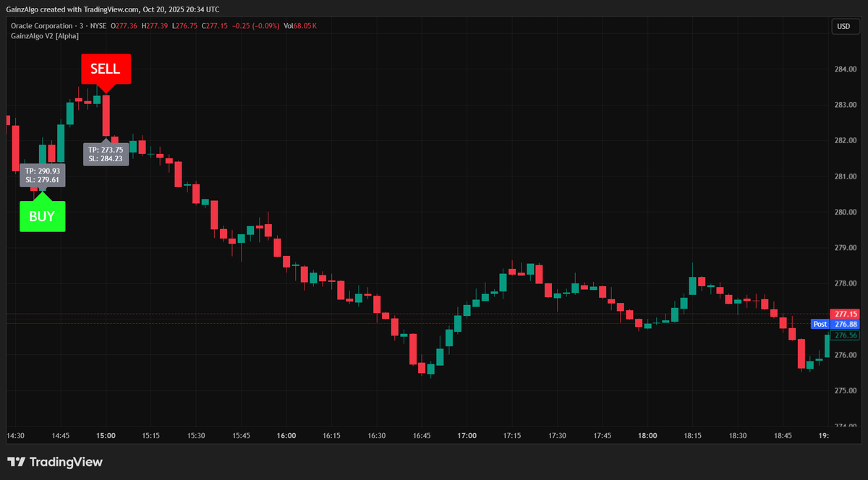Click the 16:30 time axis label
Image resolution: width=868 pixels, height=480 pixels.
point(376,436)
